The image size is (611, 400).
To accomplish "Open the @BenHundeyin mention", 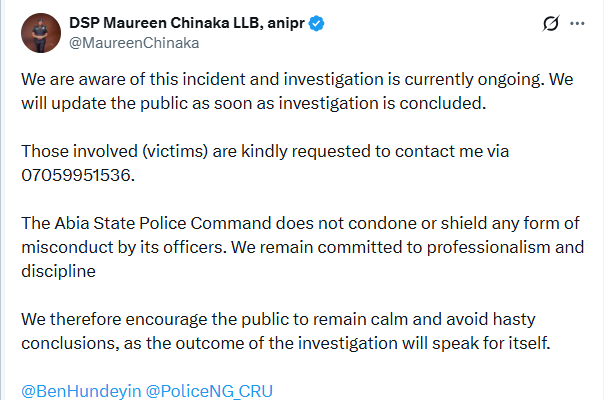I will pyautogui.click(x=81, y=390).
